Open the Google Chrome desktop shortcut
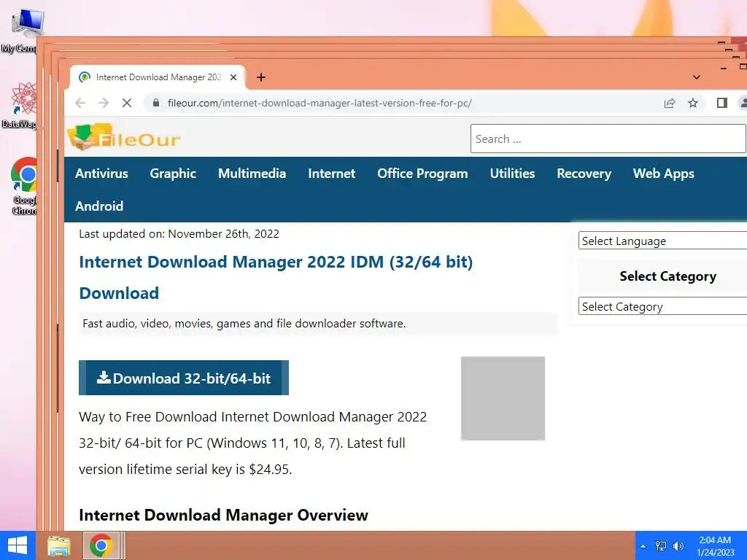This screenshot has height=560, width=747. coord(23,186)
